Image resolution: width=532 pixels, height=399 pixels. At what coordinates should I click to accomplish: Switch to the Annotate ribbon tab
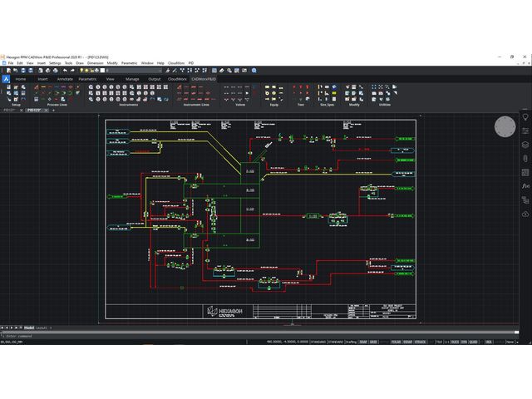coord(65,79)
